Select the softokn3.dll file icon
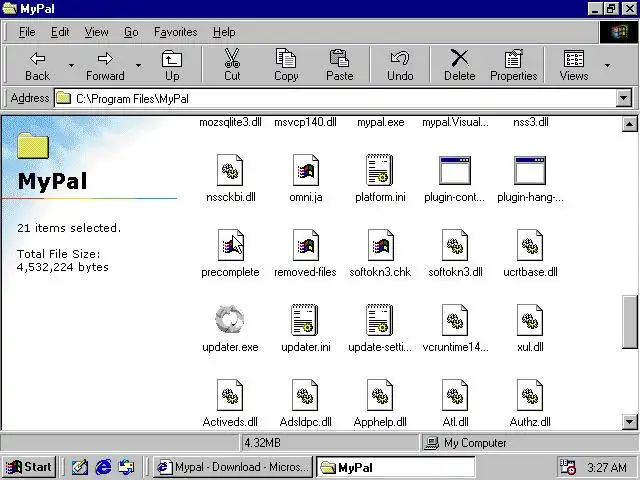640x480 pixels. click(x=455, y=245)
